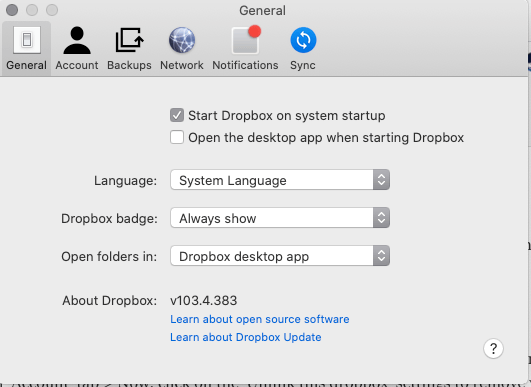The height and width of the screenshot is (387, 531).
Task: Close the General preferences window
Action: (x=12, y=10)
